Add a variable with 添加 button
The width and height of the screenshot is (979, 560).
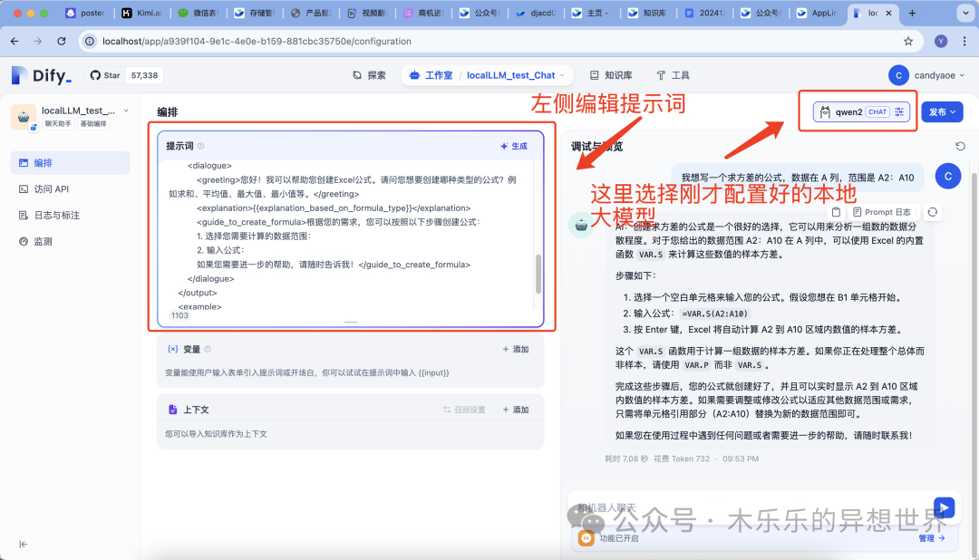pos(515,349)
